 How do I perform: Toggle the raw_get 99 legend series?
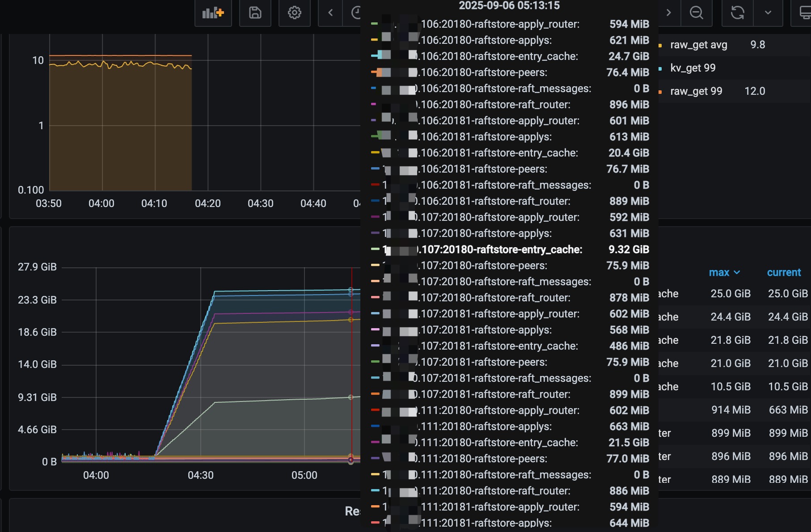pyautogui.click(x=696, y=91)
